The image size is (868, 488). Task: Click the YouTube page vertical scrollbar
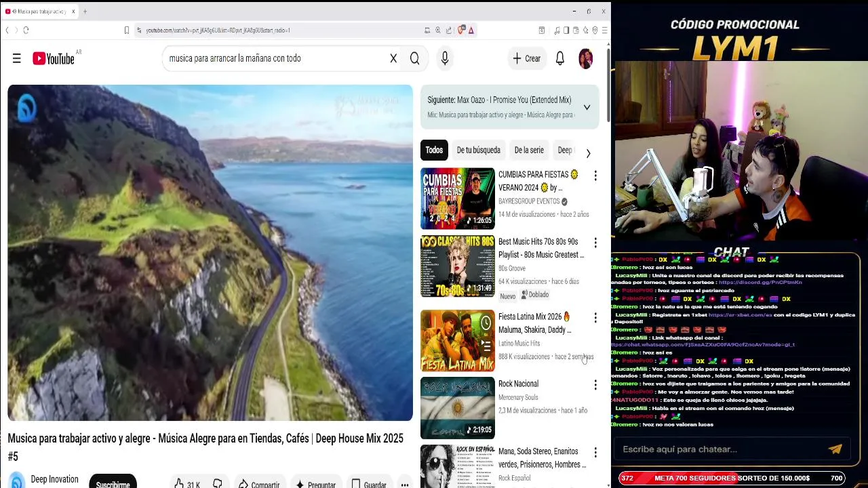[608, 85]
